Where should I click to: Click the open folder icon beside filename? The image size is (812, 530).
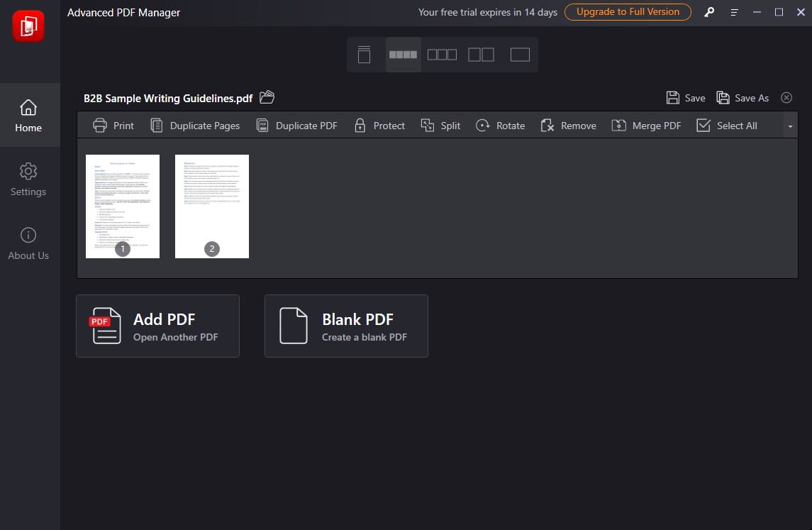pyautogui.click(x=267, y=97)
